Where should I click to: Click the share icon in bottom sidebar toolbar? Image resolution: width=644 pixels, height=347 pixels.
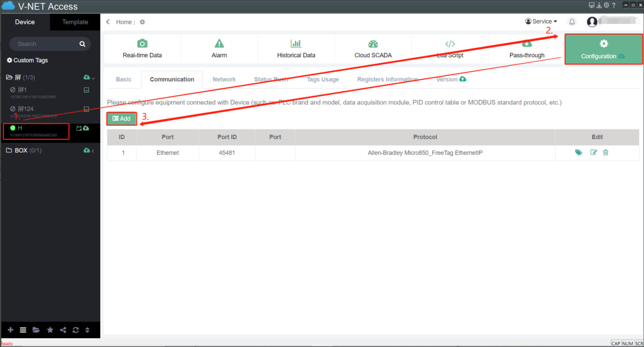(x=63, y=330)
